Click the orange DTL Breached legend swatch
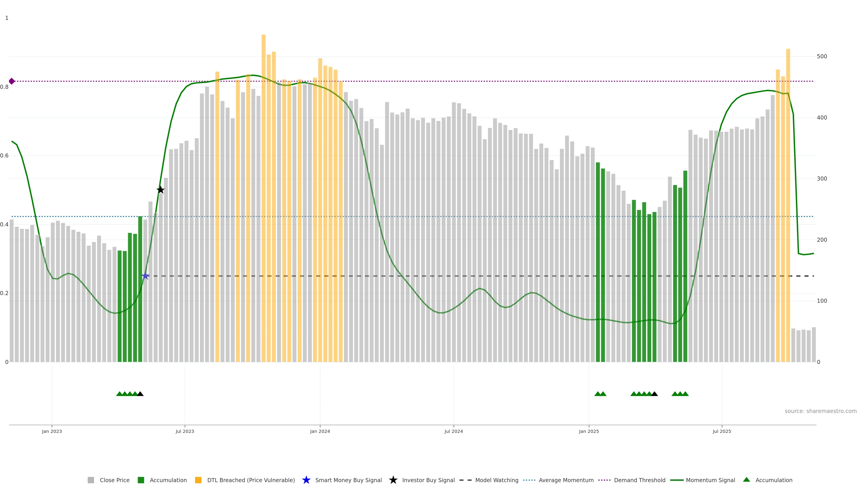This screenshot has width=868, height=488. pyautogui.click(x=198, y=480)
